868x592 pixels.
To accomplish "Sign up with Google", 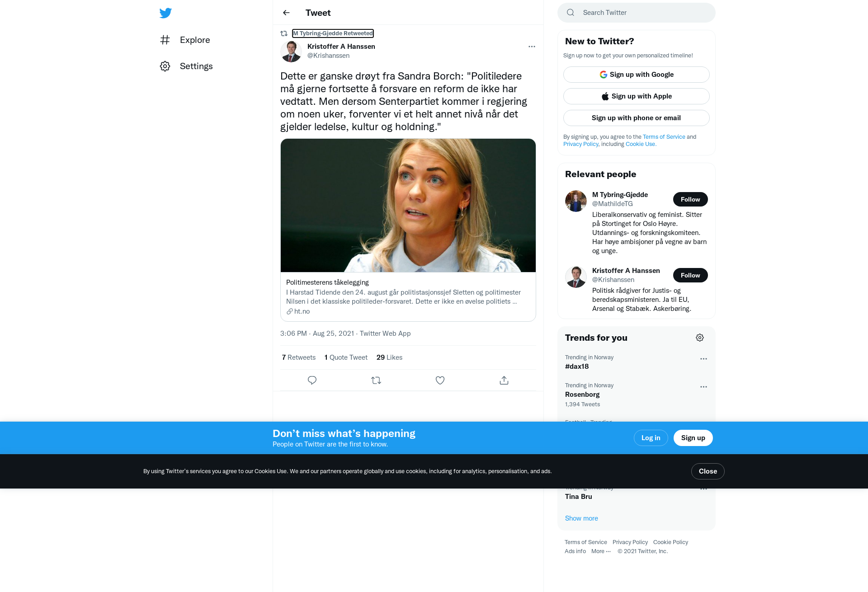I will (x=637, y=75).
